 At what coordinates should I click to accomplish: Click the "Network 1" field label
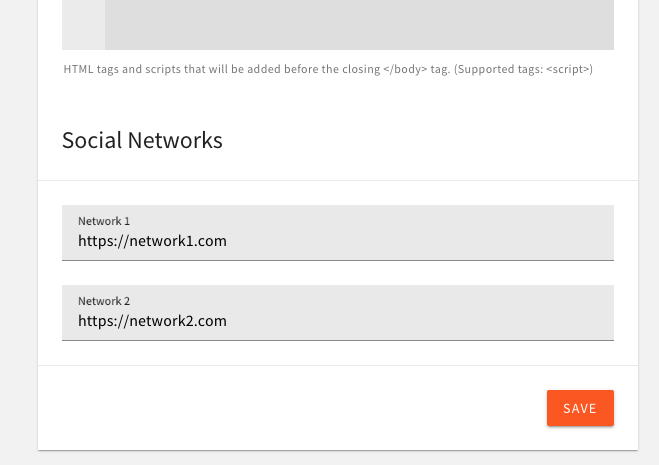coord(104,220)
